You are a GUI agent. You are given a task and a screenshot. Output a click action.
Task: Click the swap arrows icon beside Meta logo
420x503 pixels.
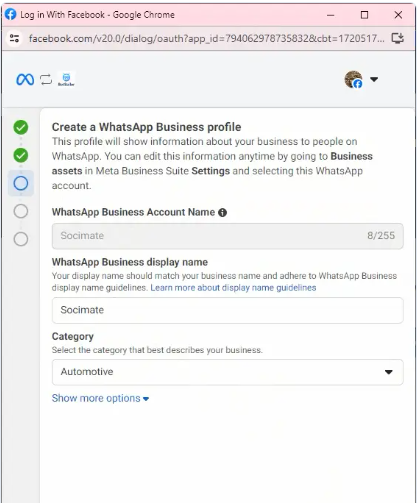pos(46,80)
